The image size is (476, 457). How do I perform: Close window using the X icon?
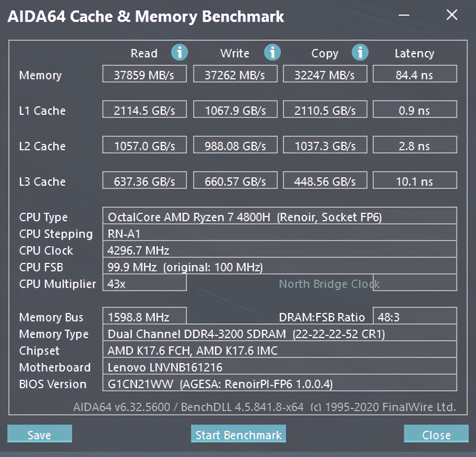451,15
